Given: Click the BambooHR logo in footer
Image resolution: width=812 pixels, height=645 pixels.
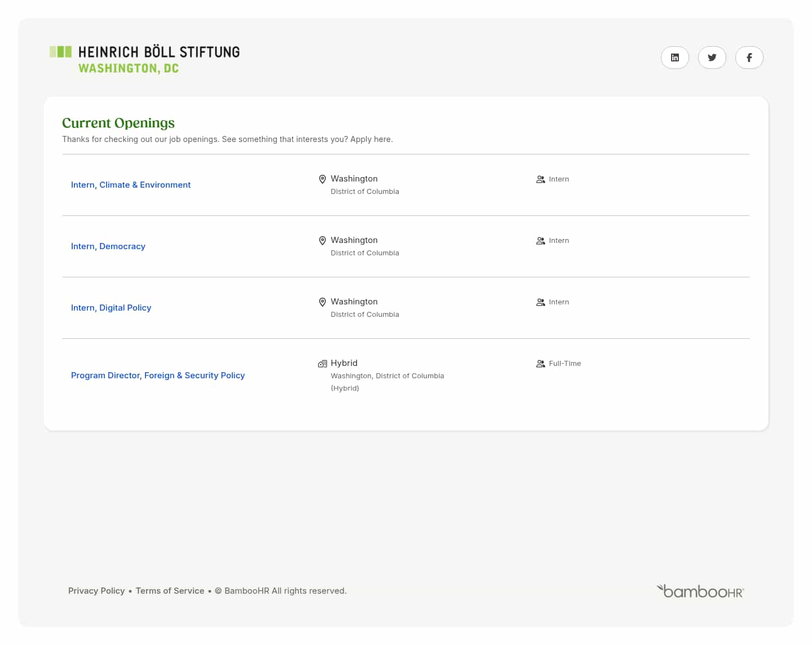Looking at the screenshot, I should click(700, 591).
